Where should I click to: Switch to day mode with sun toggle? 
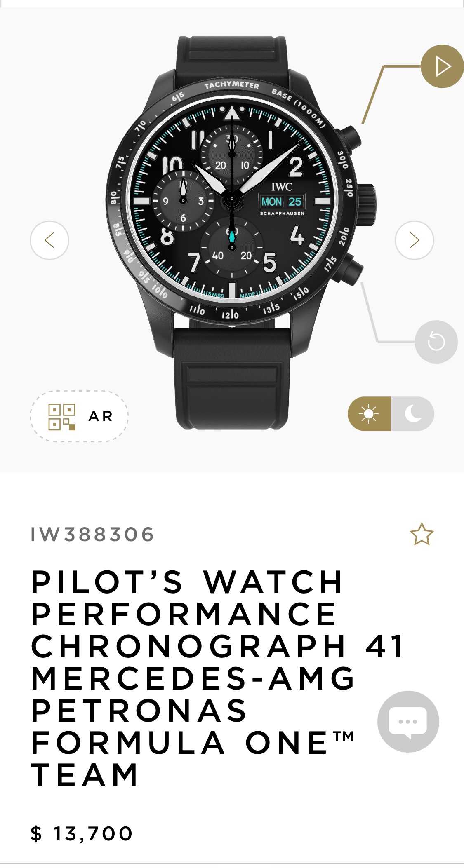369,414
